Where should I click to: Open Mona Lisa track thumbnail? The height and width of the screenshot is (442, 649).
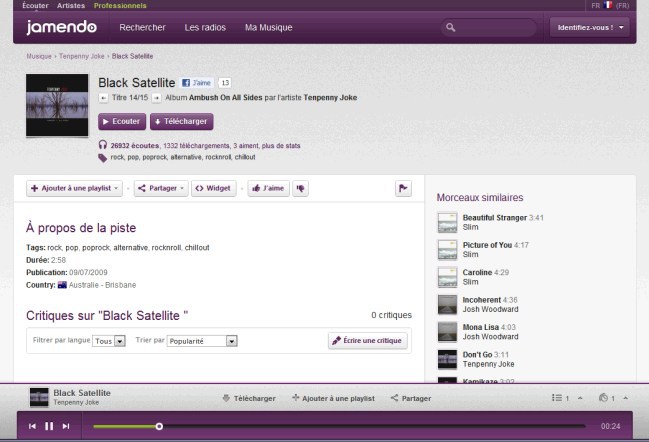point(447,332)
